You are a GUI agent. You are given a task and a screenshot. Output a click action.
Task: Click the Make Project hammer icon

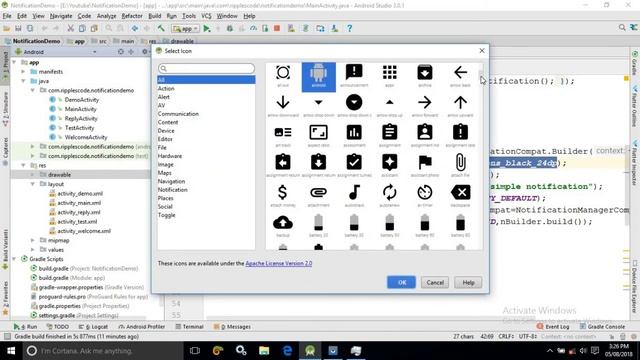(x=161, y=28)
